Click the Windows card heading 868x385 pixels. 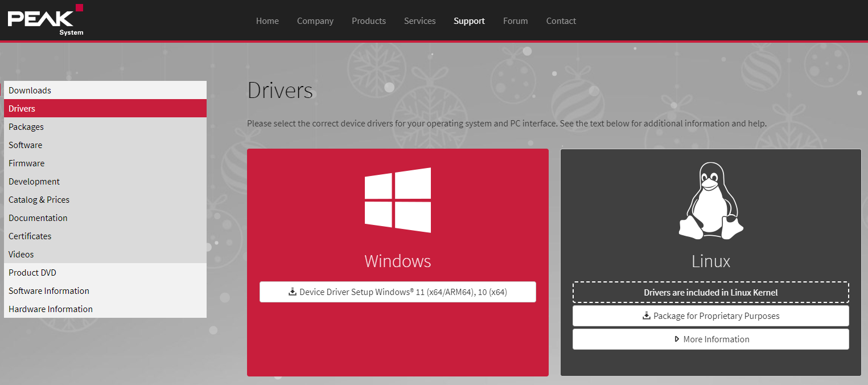pyautogui.click(x=398, y=261)
